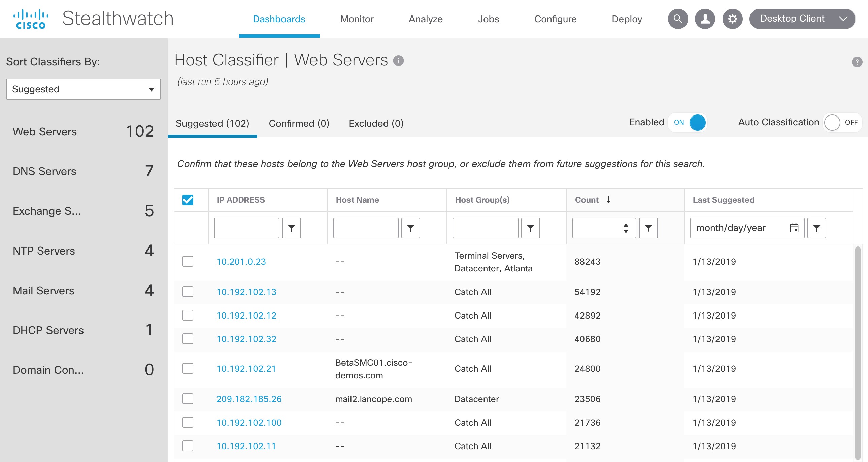The width and height of the screenshot is (868, 462).
Task: Click info icon beside Web Servers title
Action: pos(398,61)
